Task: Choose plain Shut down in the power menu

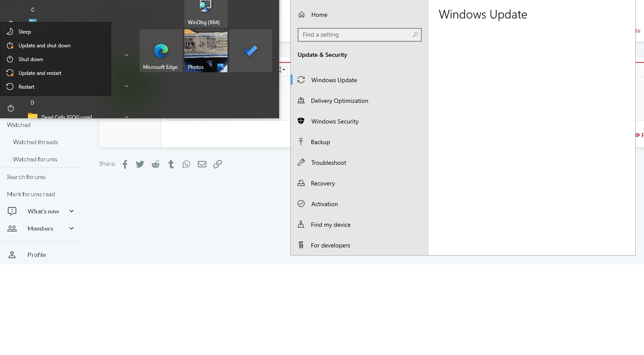Action: (56, 59)
